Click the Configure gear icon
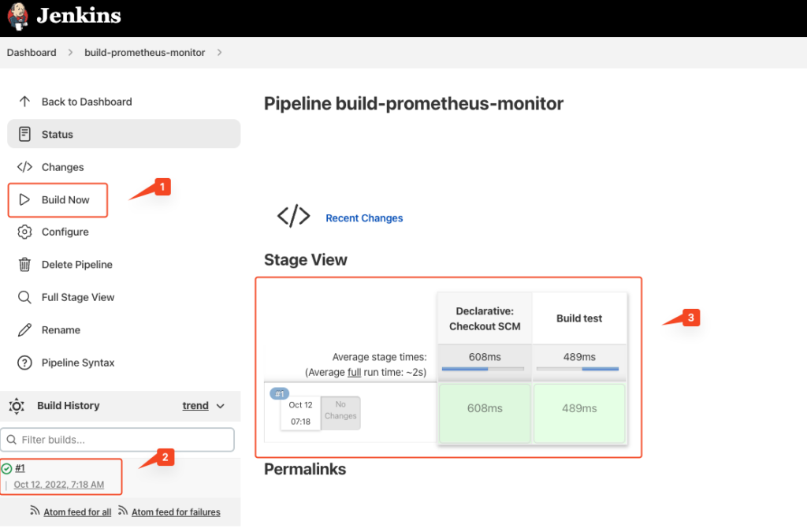807x532 pixels. (x=24, y=232)
